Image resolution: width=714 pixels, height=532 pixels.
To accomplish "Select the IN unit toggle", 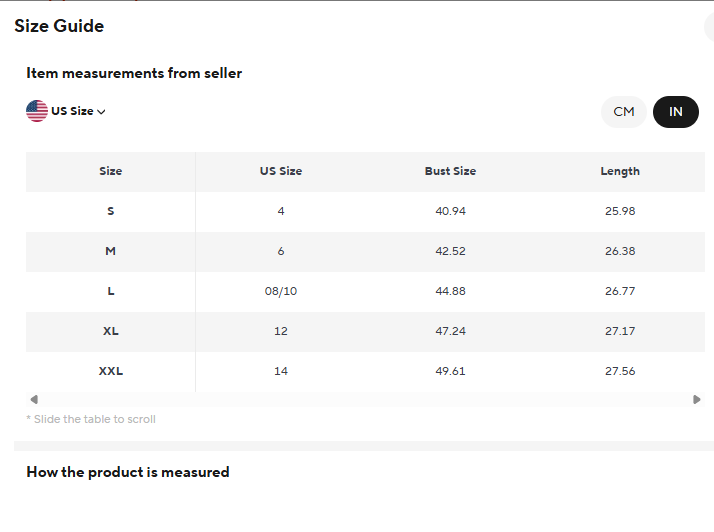I will 676,112.
